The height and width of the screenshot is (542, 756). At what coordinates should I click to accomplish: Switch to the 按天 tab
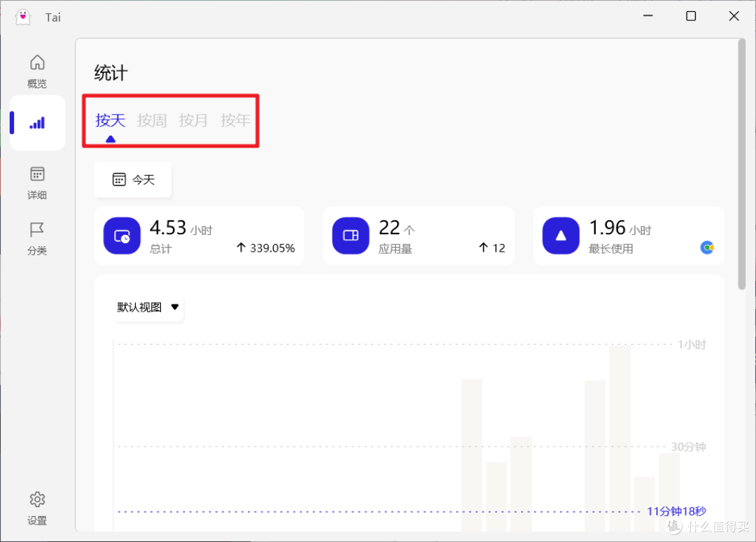coord(111,120)
